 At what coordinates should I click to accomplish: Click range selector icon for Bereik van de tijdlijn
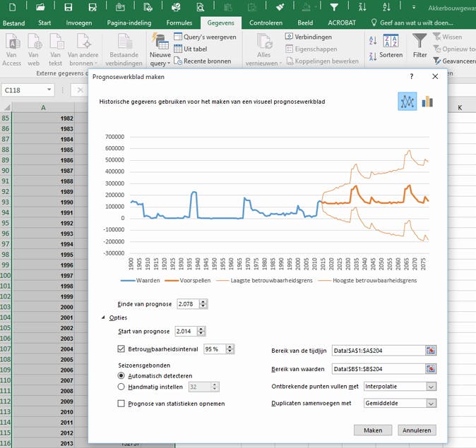click(x=431, y=351)
